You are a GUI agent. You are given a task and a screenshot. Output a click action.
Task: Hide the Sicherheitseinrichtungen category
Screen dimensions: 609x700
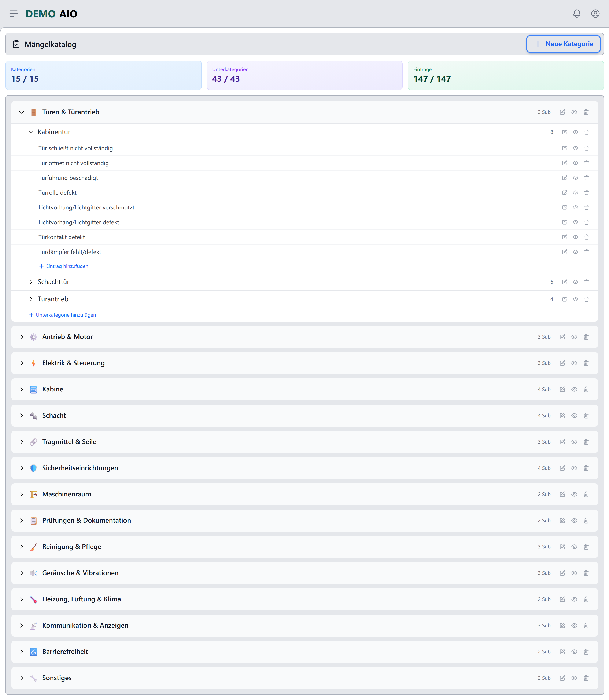pos(574,468)
